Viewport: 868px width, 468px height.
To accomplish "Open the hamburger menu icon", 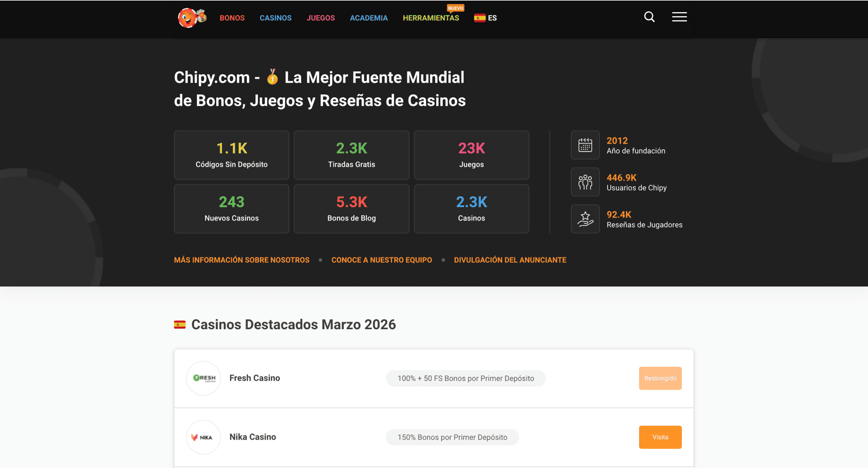I will [679, 17].
